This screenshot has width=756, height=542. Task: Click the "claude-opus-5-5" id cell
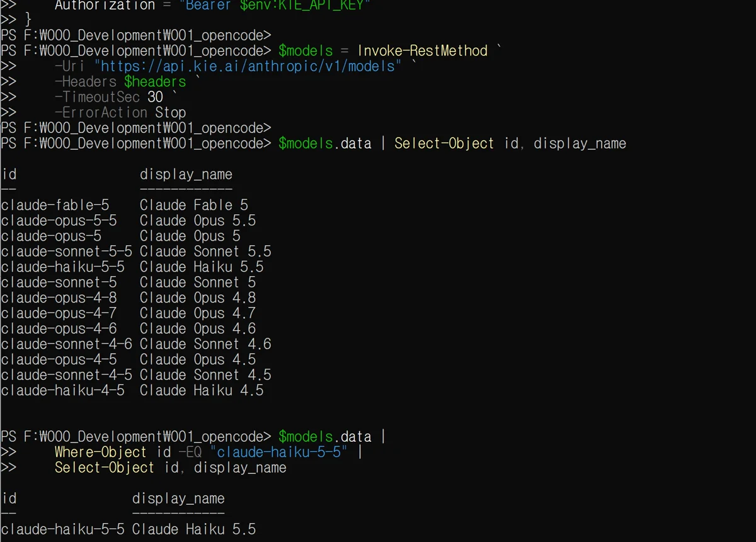coord(59,221)
